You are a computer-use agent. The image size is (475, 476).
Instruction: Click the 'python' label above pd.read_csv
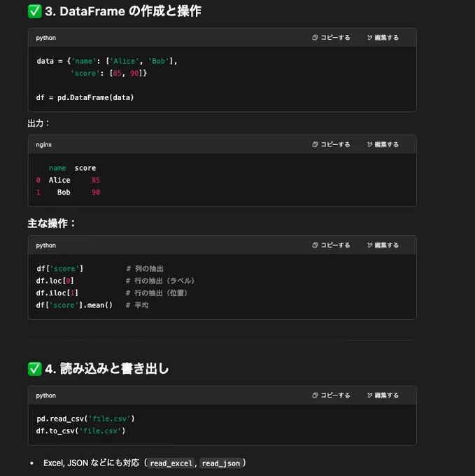(45, 395)
